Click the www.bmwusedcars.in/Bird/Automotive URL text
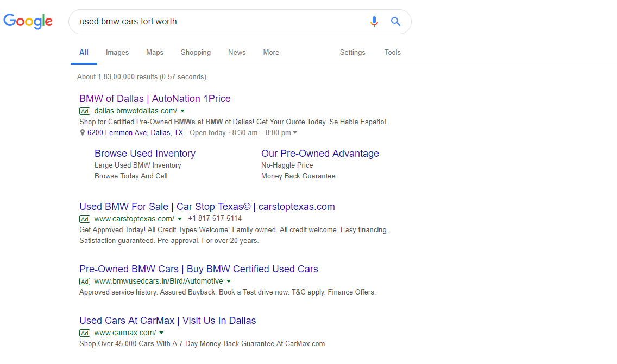Viewport: 617px width, 364px height. pyautogui.click(x=159, y=282)
